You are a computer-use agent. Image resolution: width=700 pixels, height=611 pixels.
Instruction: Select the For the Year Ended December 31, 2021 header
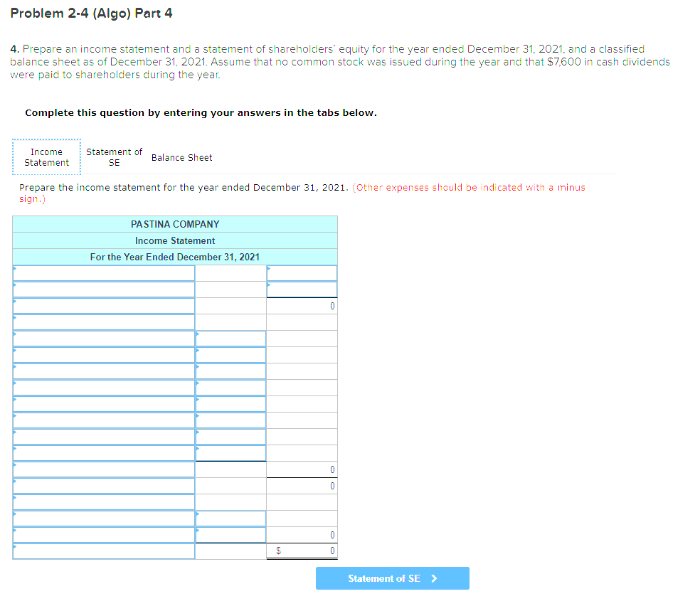(x=175, y=257)
